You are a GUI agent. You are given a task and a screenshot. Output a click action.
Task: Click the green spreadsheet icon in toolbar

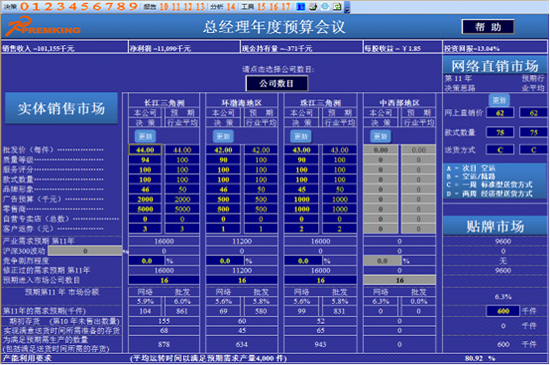pyautogui.click(x=337, y=6)
